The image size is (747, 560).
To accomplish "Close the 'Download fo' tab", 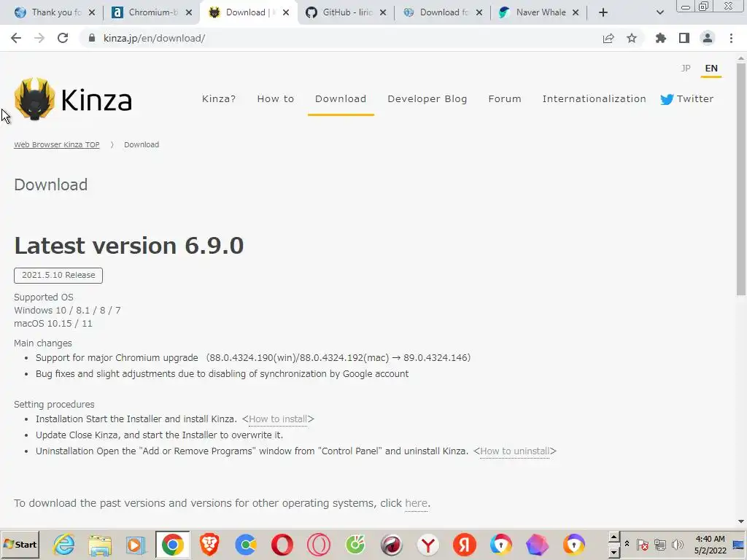I will point(479,12).
